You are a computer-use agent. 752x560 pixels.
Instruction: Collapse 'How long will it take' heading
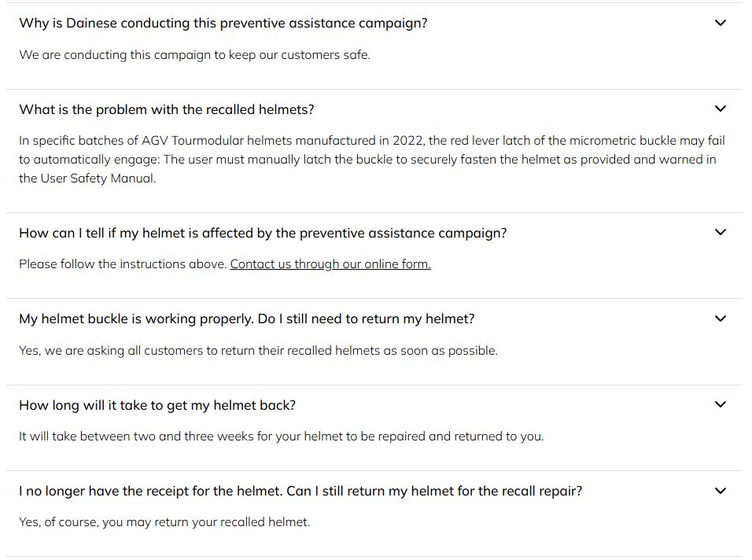click(157, 405)
